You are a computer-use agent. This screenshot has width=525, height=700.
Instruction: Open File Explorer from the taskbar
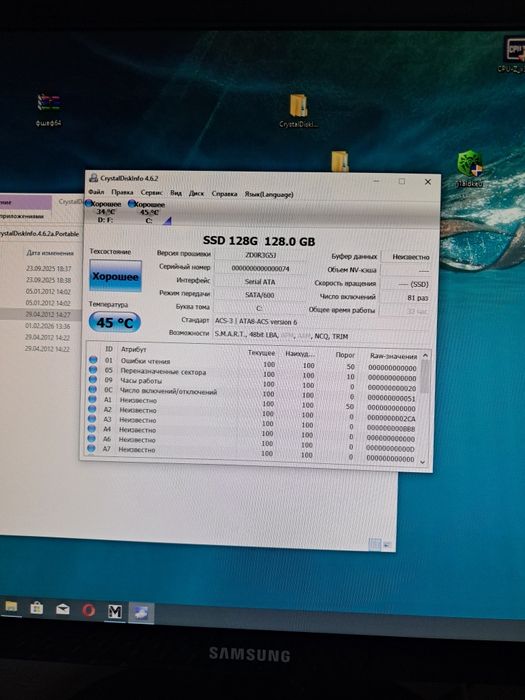11,607
